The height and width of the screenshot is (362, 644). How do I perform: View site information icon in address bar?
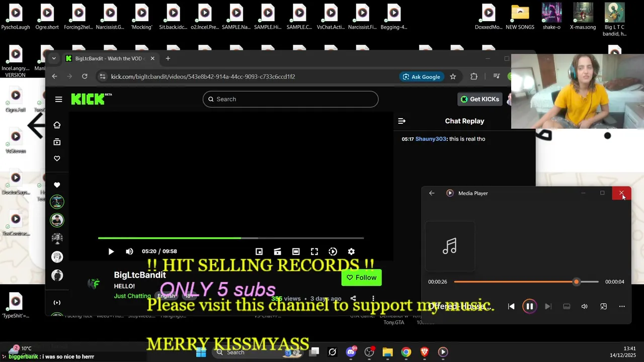point(103,76)
